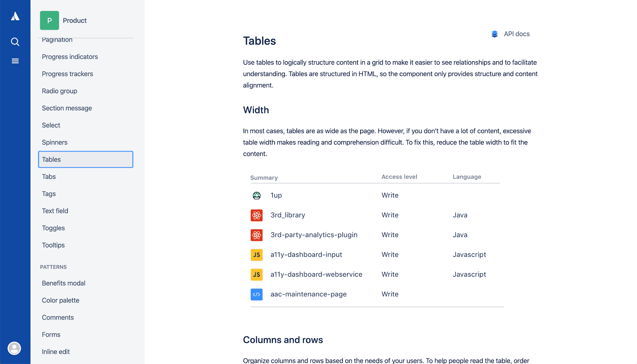Sort table by Language column header
637x364 pixels.
467,177
